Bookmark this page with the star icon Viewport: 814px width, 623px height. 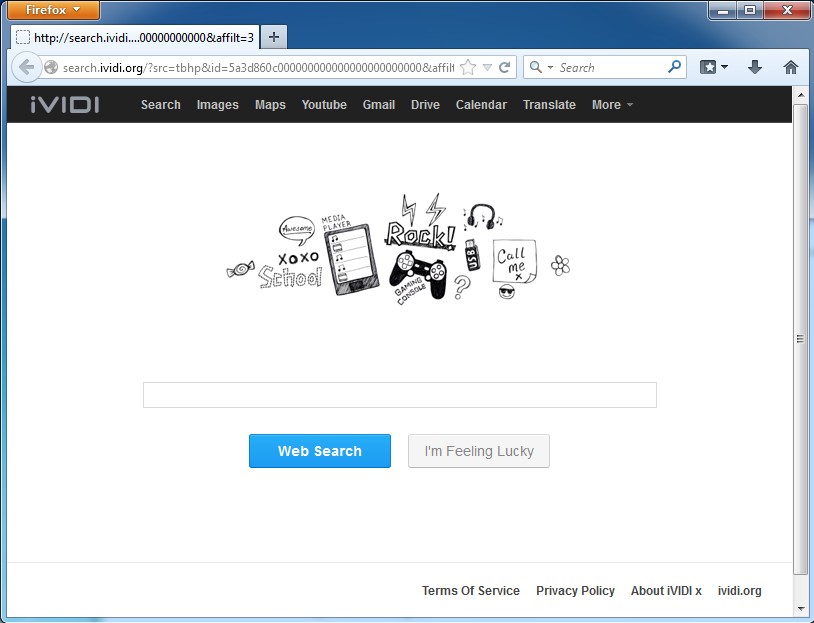point(467,68)
